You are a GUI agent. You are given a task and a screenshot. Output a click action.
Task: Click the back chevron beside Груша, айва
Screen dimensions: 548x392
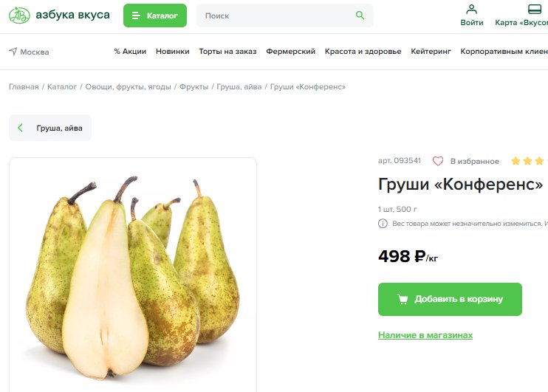[x=20, y=128]
